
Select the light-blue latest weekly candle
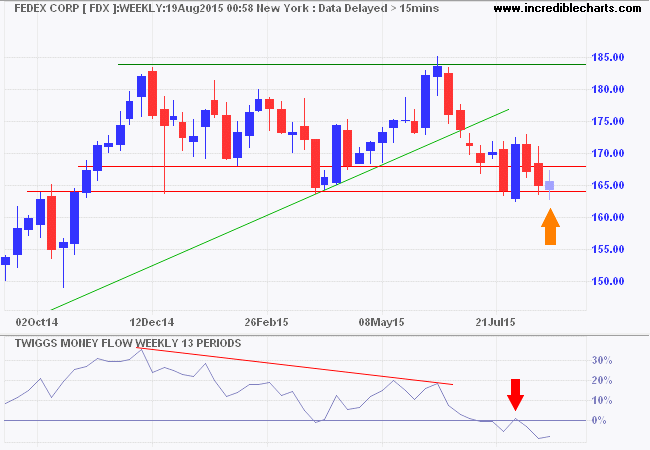tap(550, 186)
